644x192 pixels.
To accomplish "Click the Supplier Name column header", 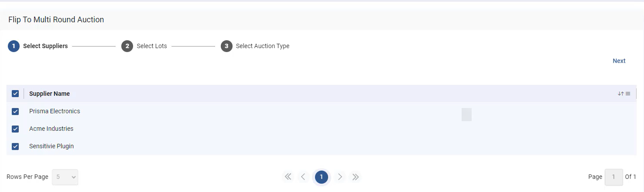I will pyautogui.click(x=49, y=94).
